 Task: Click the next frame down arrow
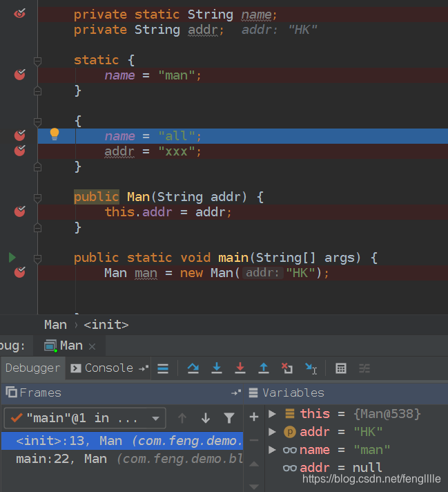[x=206, y=418]
